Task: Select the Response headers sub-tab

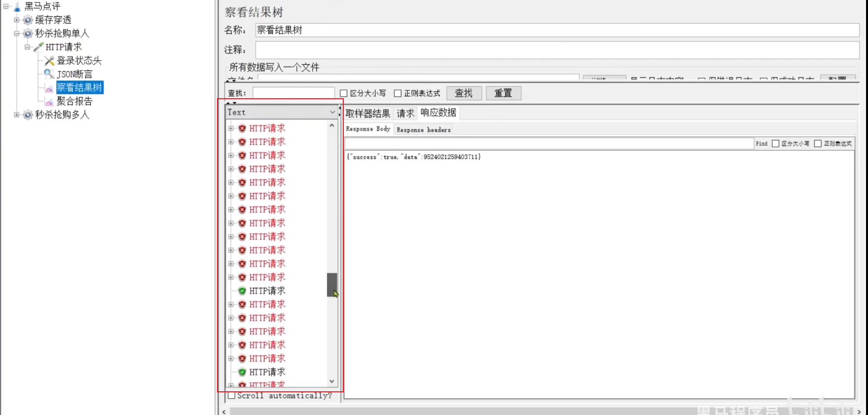Action: [x=424, y=130]
